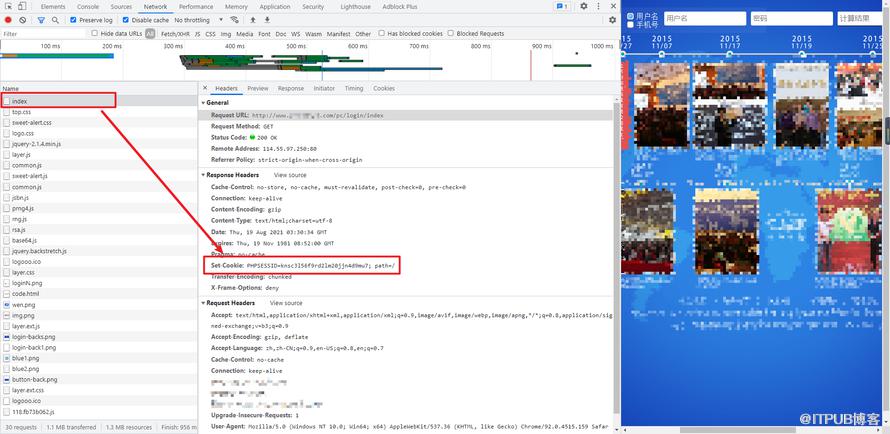
Task: Activate the inspect element picker icon
Action: pos(9,7)
